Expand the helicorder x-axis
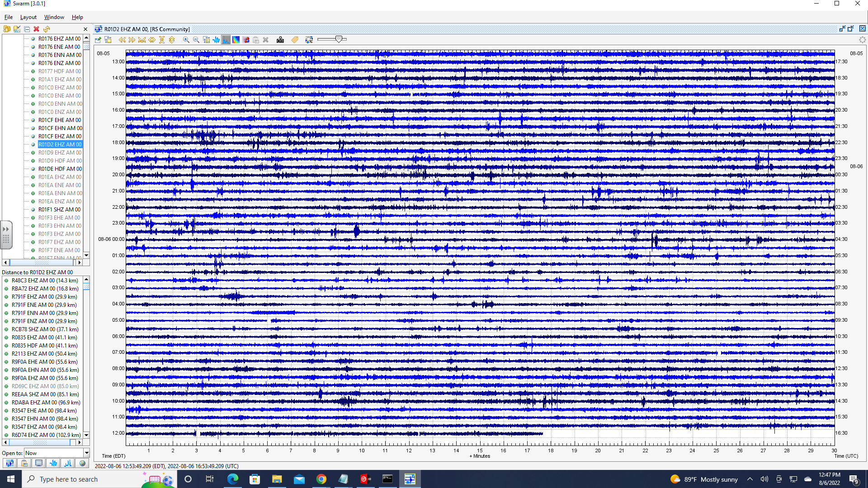 pos(152,40)
